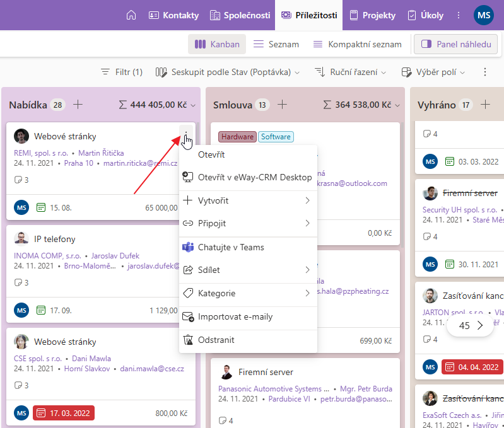Click calendar icon next to 03. 03. 2022
Screen dimensions: 504x428
[x=450, y=161]
